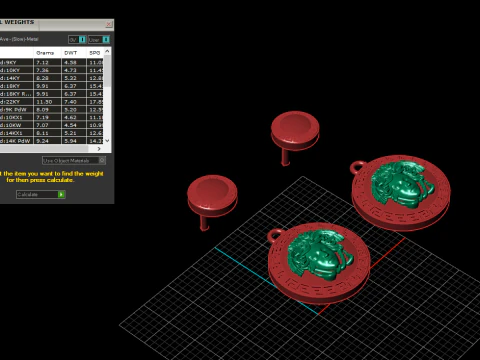Click the bail loop of the front pendant

tap(276, 235)
